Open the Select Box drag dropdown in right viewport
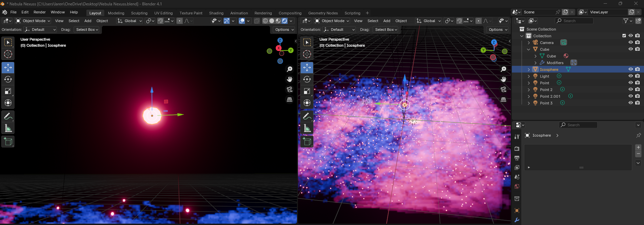Viewport: 644px width, 225px height. pyautogui.click(x=386, y=30)
